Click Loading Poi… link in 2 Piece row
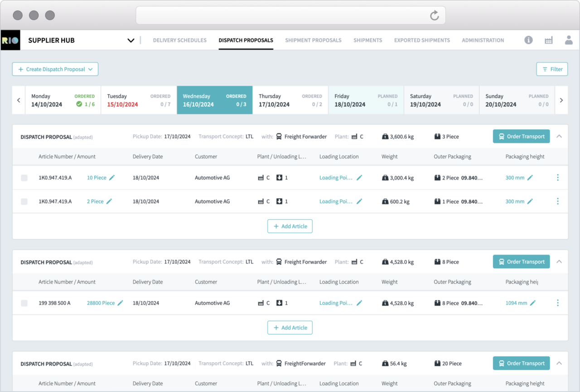This screenshot has height=392, width=580. [336, 201]
